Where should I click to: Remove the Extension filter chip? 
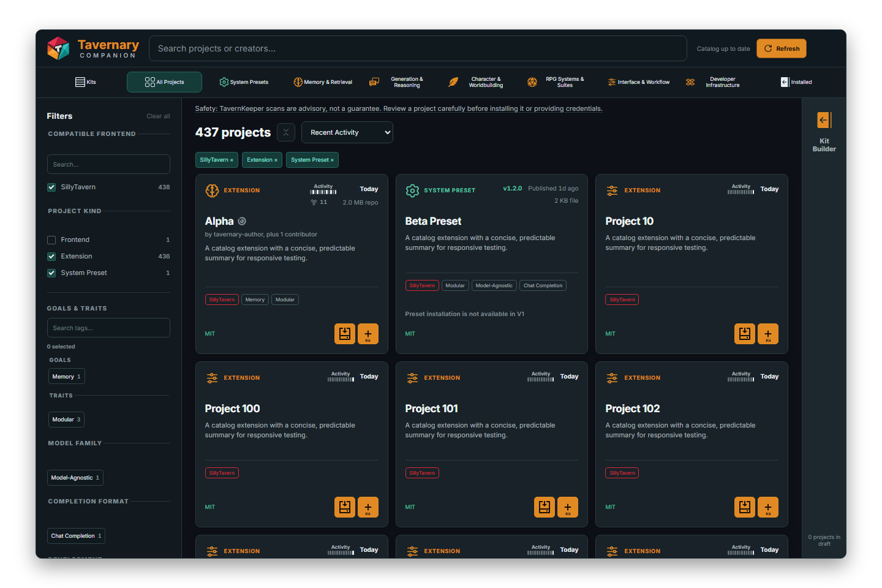[262, 160]
